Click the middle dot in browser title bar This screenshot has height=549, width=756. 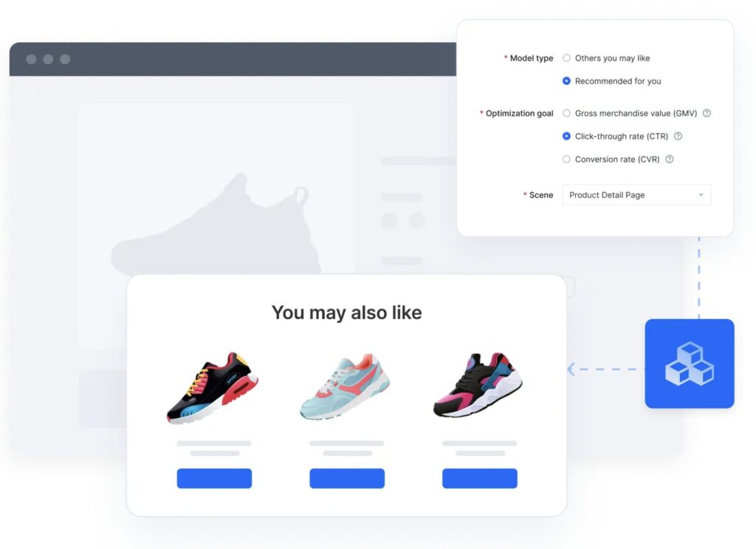coord(48,59)
